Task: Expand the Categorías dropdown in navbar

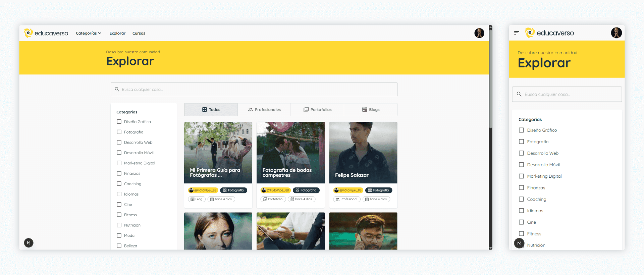Action: tap(89, 33)
